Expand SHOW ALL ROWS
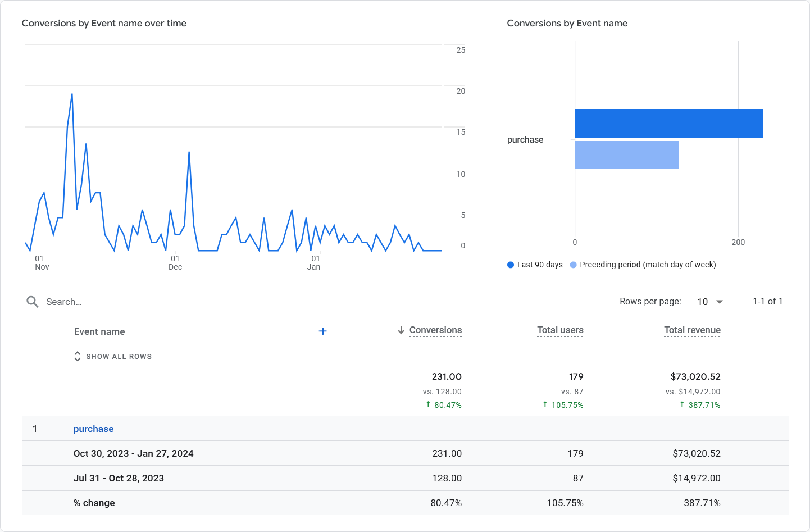 tap(119, 357)
